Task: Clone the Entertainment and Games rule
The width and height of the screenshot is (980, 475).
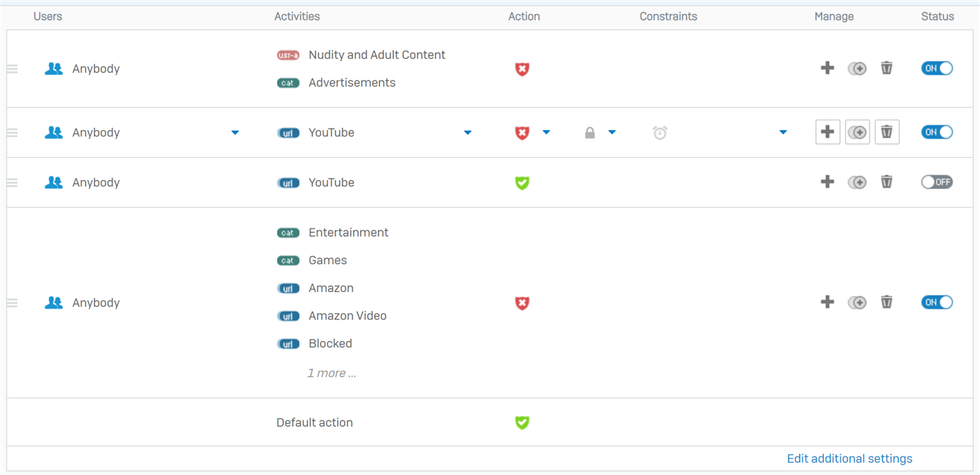Action: pos(857,303)
